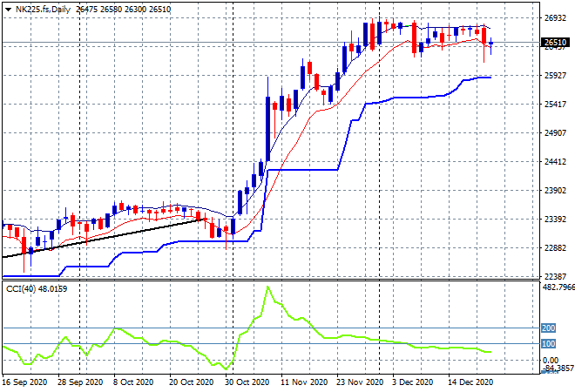Click the 28 Sep 2020 date label
Image resolution: width=575 pixels, height=392 pixels.
point(80,382)
